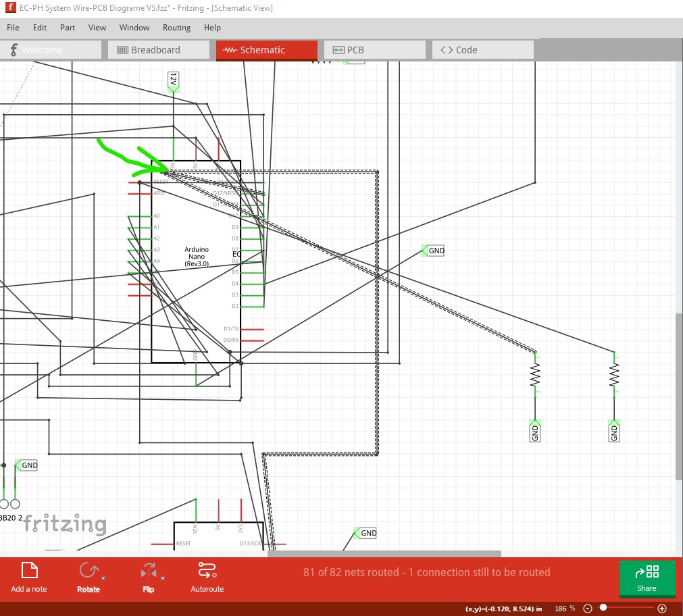Screen dimensions: 683x616
Task: Rotate the selected part
Action: tap(88, 577)
